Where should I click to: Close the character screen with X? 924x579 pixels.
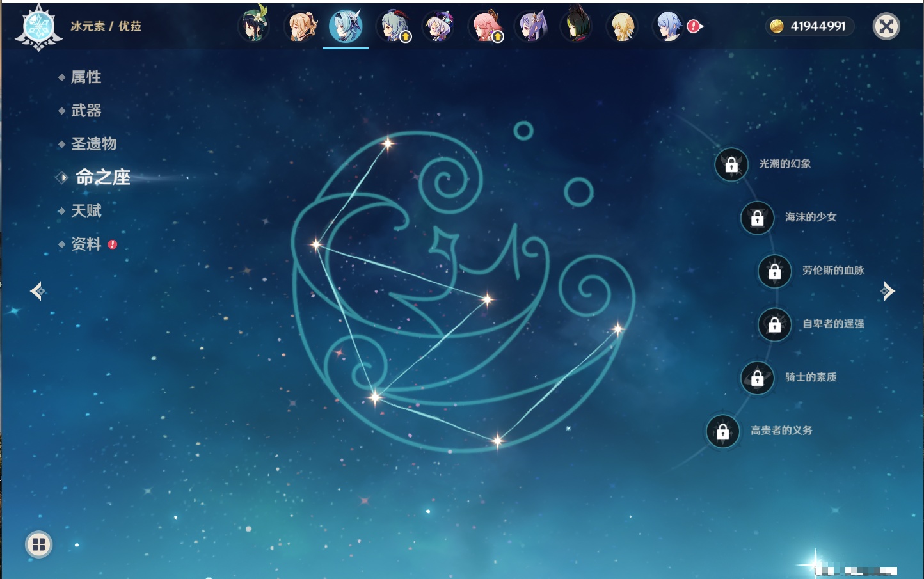pos(886,26)
